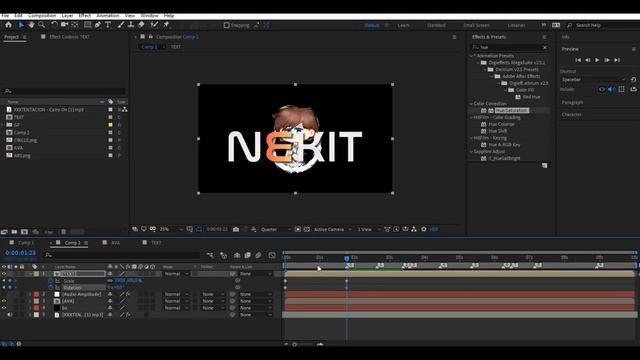Select the Eraser tool

coord(141,25)
